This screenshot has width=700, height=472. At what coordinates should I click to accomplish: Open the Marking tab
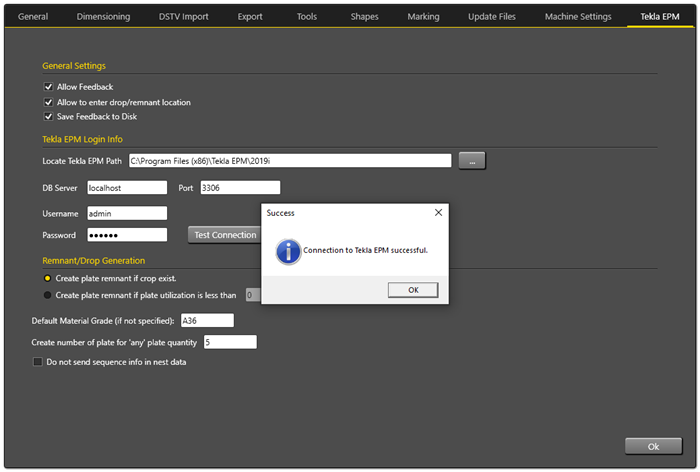pos(423,17)
